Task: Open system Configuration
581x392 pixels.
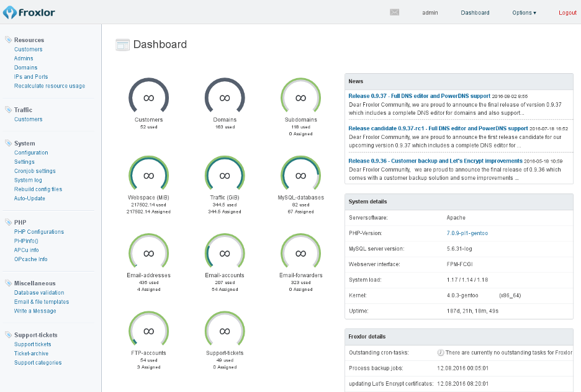Action: (x=31, y=153)
